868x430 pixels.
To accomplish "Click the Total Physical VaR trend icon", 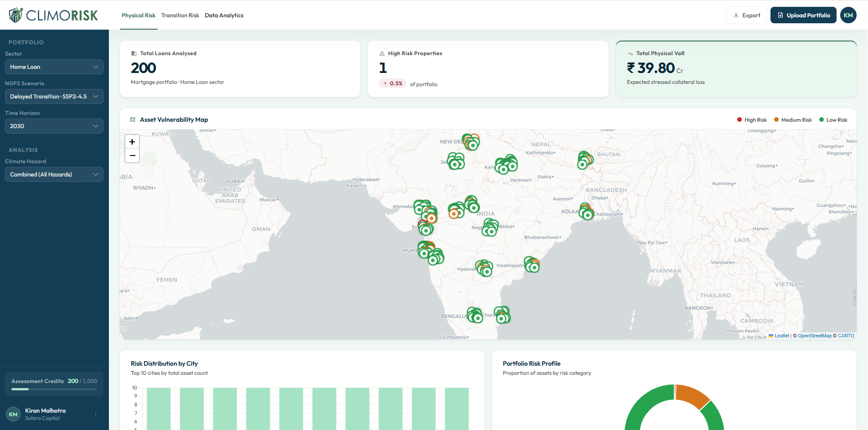I will click(630, 53).
